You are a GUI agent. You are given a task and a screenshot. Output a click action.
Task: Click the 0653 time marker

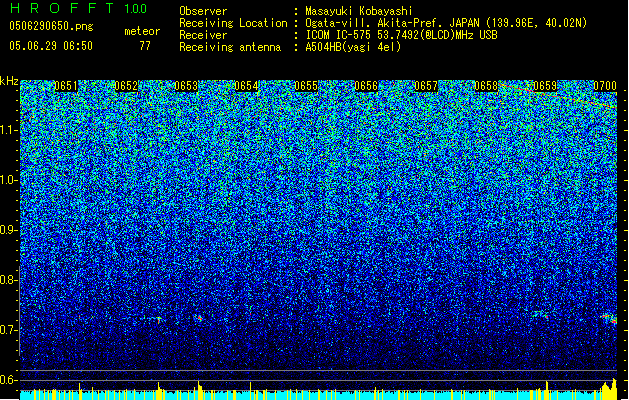click(x=186, y=86)
